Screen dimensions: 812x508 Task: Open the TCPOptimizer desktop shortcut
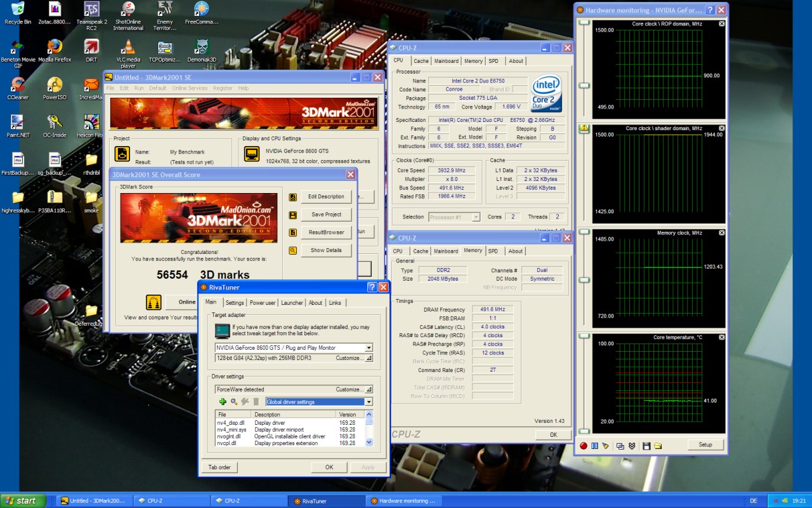point(165,51)
